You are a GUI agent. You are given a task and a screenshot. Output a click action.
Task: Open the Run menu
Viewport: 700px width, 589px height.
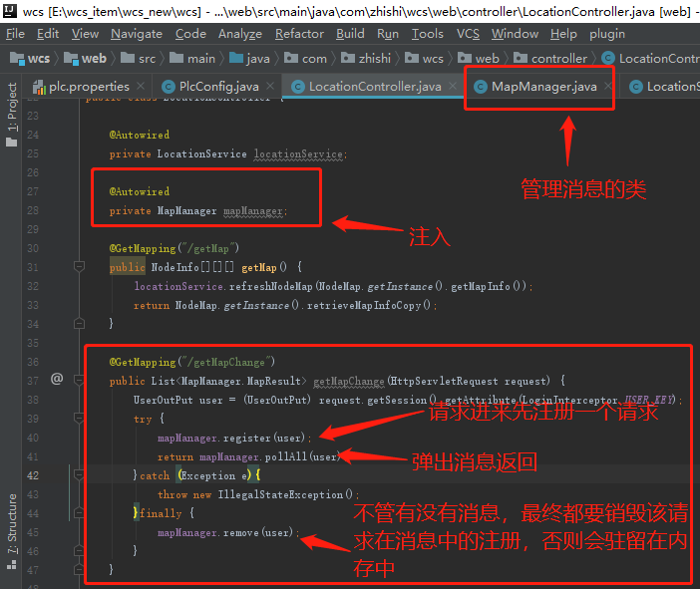tap(388, 34)
